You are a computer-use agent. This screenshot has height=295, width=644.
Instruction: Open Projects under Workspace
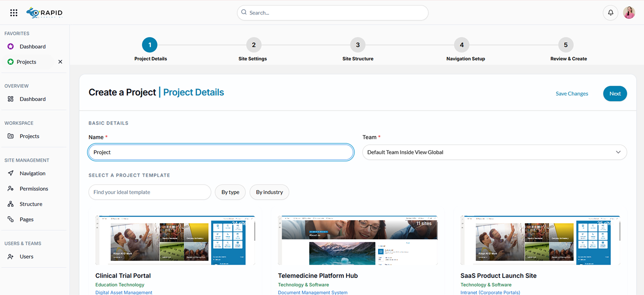point(29,136)
